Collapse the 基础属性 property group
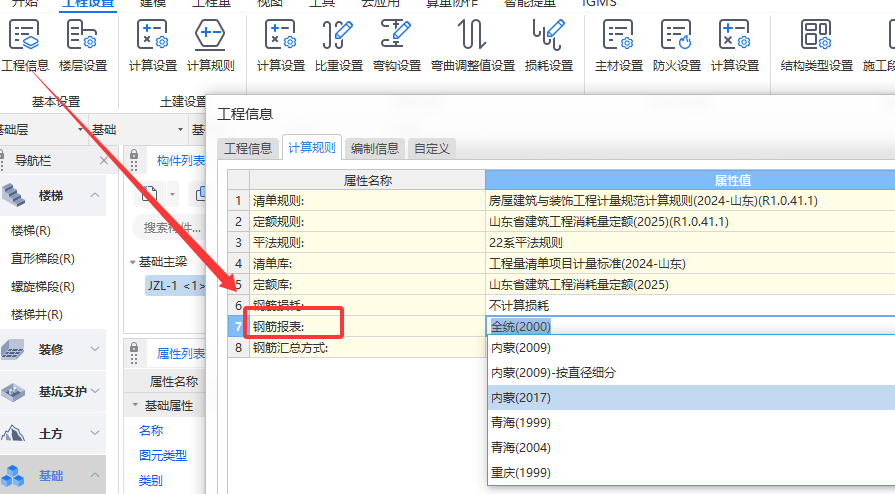The width and height of the screenshot is (895, 494). coord(135,405)
